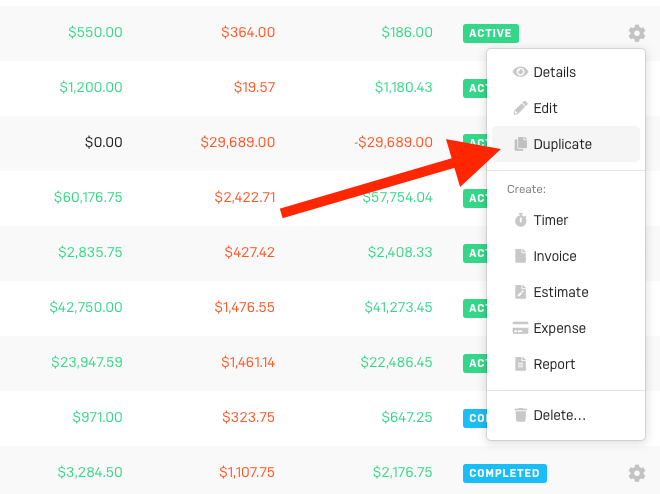Click the estimate page icon
This screenshot has width=660, height=494.
coord(520,292)
